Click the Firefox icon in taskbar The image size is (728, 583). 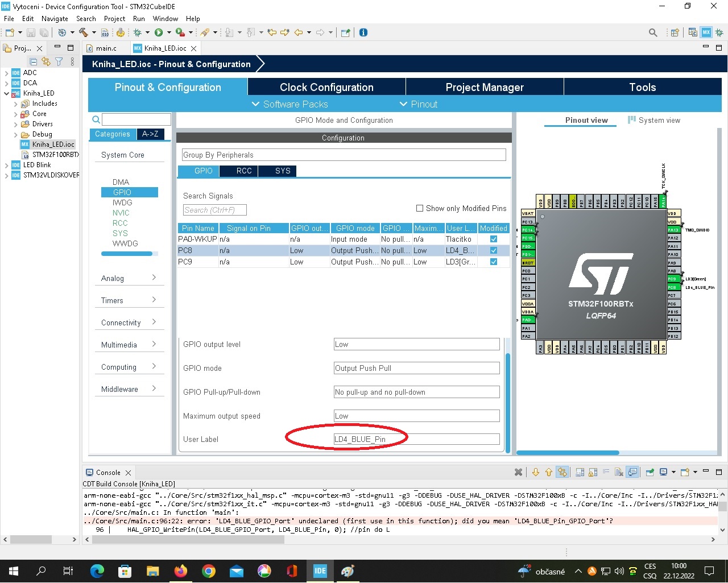tap(181, 571)
